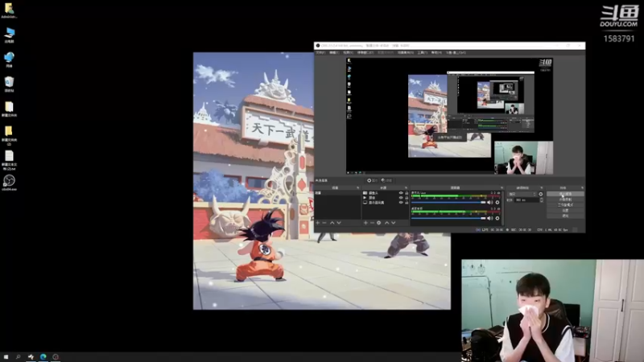The image size is (644, 362).
Task: Open Settings from the Controls panel
Action: click(x=566, y=211)
